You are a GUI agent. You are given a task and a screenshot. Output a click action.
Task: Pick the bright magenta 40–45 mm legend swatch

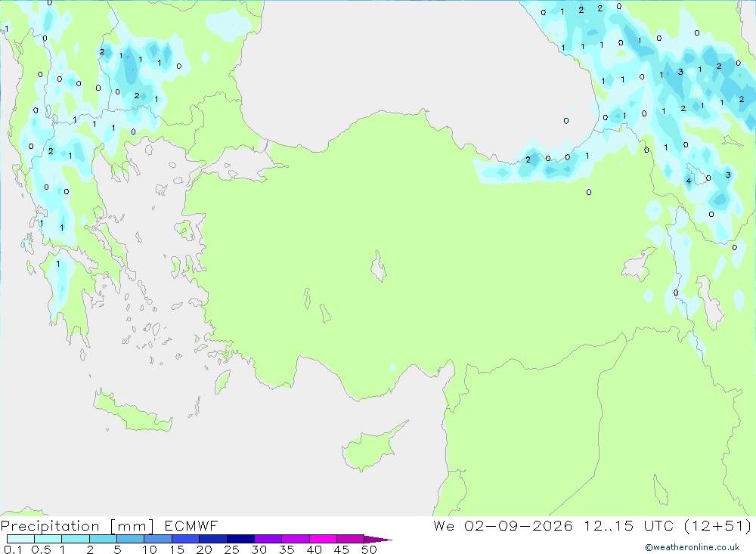[x=323, y=539]
